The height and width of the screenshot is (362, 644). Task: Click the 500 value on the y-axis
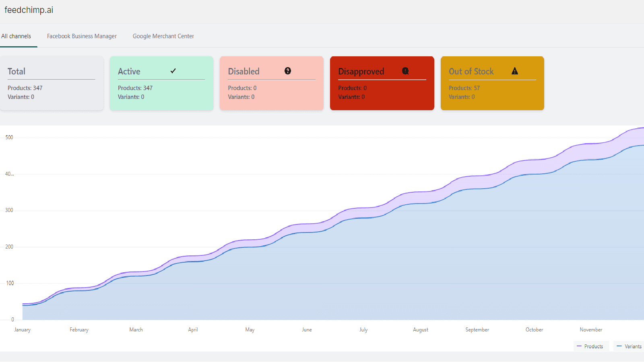point(9,138)
